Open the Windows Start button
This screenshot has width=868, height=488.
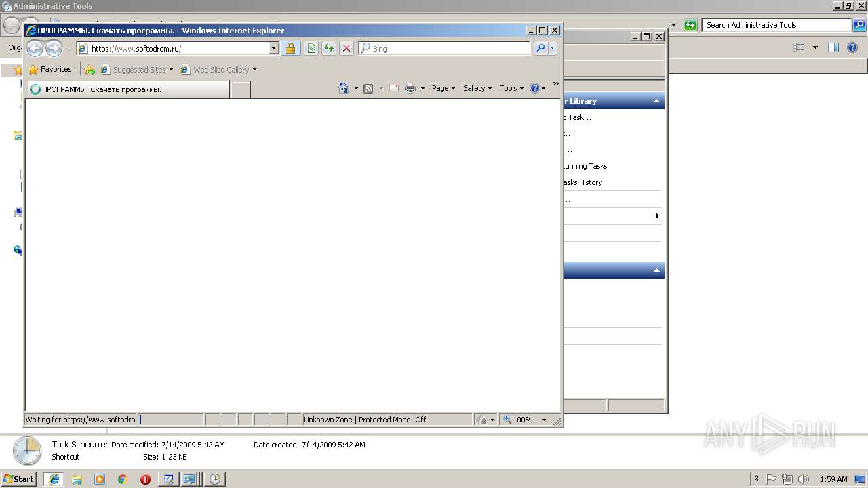(18, 479)
